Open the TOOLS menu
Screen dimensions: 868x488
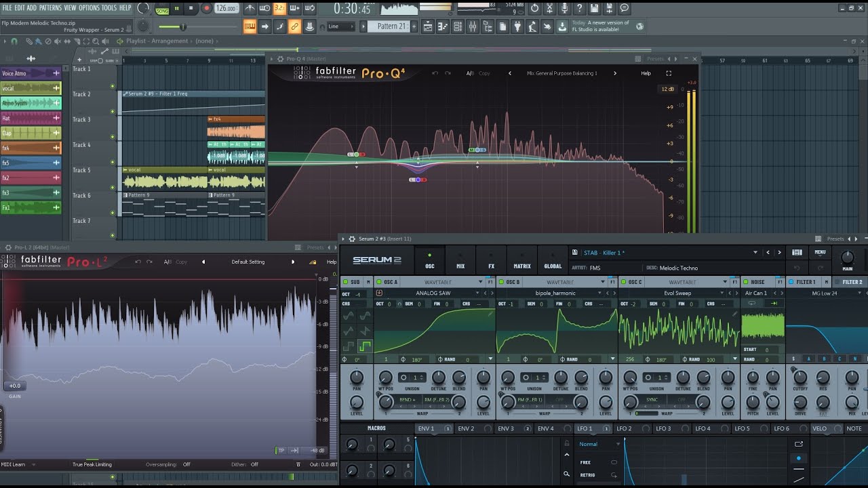click(109, 7)
